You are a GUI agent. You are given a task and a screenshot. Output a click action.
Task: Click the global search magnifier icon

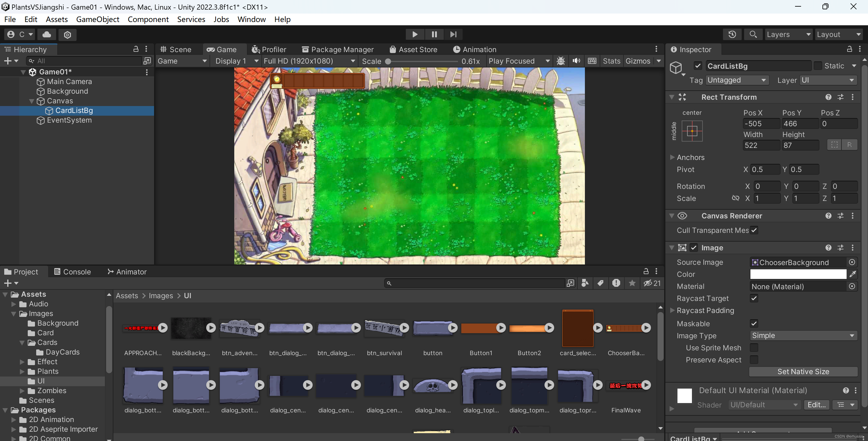click(753, 34)
